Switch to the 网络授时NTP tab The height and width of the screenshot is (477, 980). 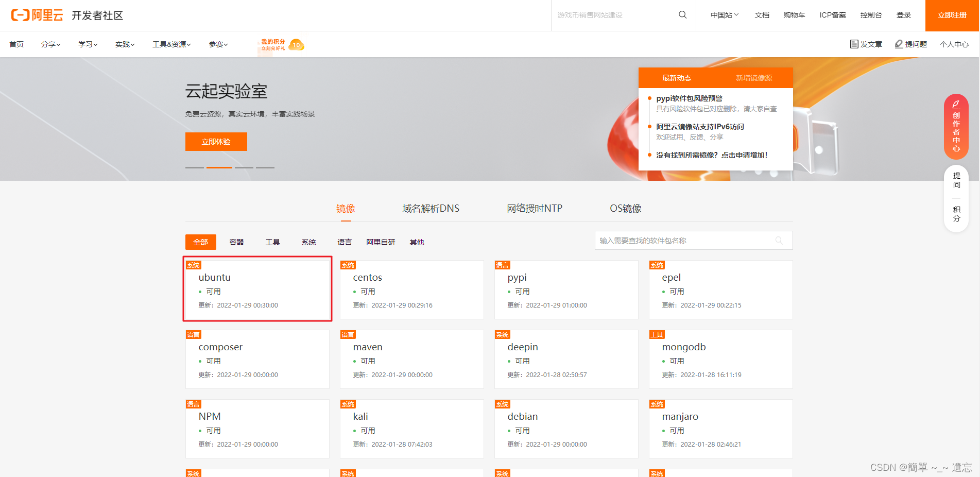coord(535,209)
